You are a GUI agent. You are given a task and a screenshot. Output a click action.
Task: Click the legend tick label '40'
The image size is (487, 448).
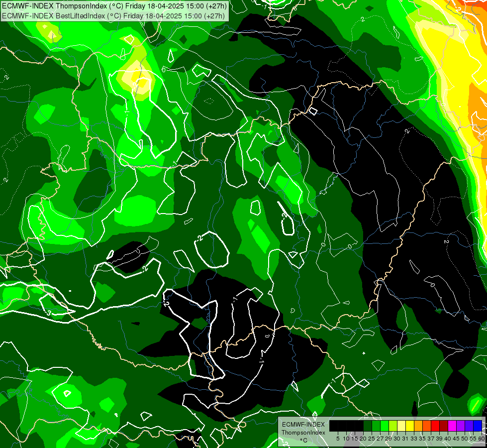point(448,439)
